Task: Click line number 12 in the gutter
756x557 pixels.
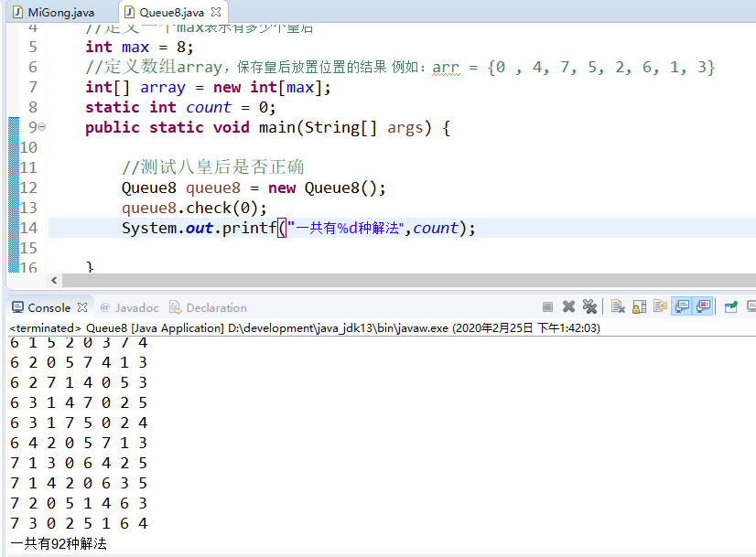Action: click(28, 187)
